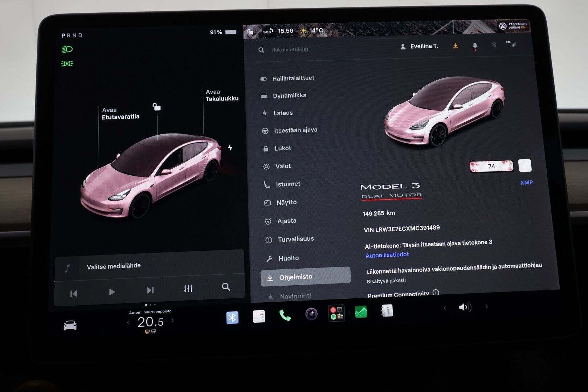Open the audio equalizer settings icon
Image resolution: width=588 pixels, height=392 pixels.
pyautogui.click(x=188, y=289)
